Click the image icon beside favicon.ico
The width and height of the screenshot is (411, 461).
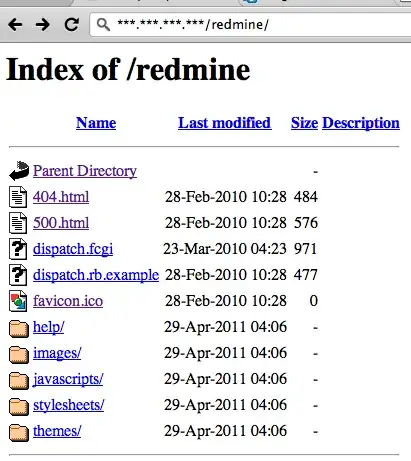click(x=18, y=301)
